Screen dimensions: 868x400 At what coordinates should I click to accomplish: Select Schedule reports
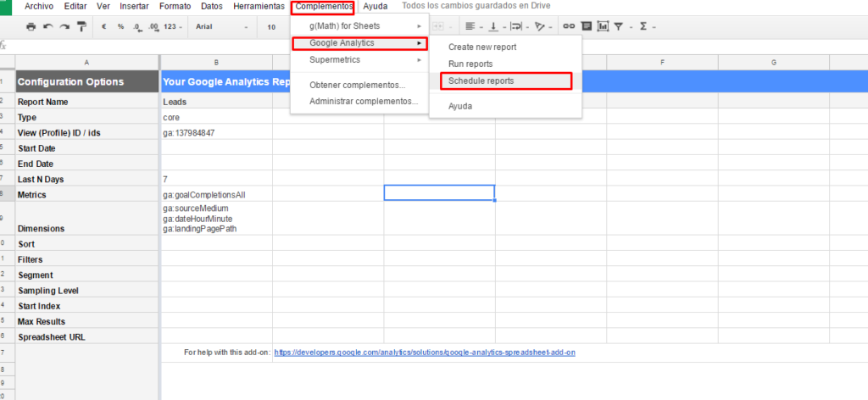pyautogui.click(x=505, y=81)
